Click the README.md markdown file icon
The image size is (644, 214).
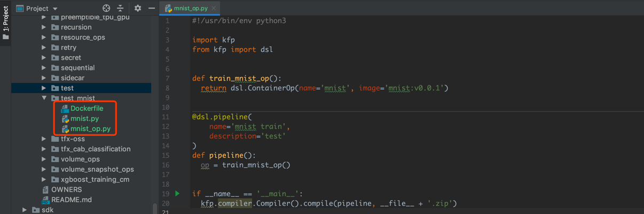45,200
